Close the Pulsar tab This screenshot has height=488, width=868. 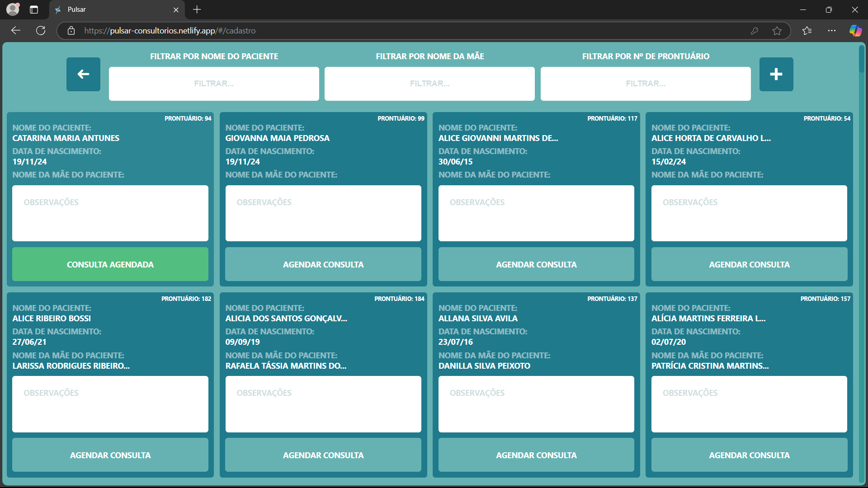tap(176, 9)
